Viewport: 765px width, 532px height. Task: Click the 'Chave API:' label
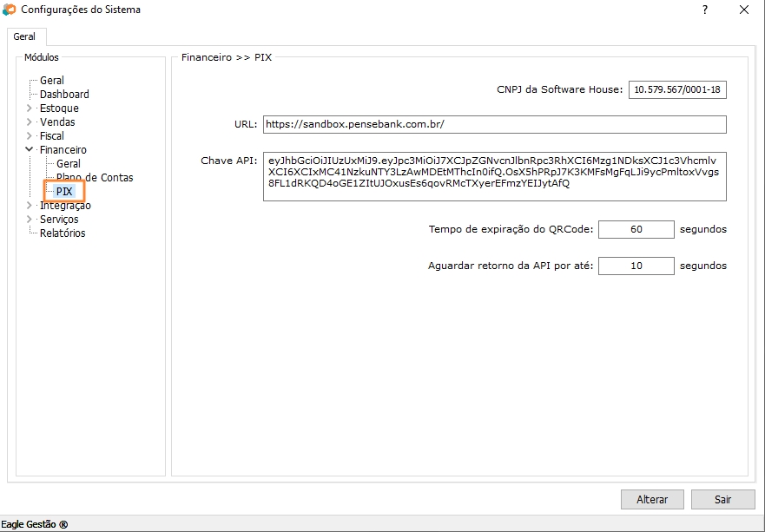pyautogui.click(x=229, y=161)
